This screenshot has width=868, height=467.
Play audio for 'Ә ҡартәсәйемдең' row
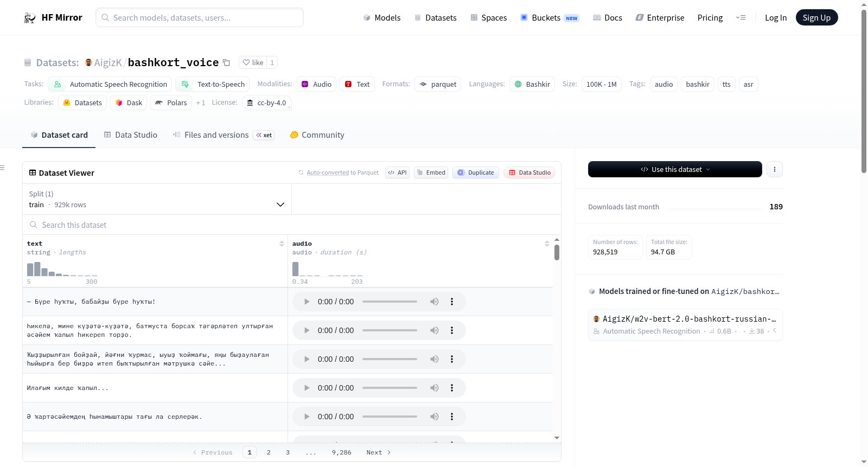pyautogui.click(x=307, y=417)
